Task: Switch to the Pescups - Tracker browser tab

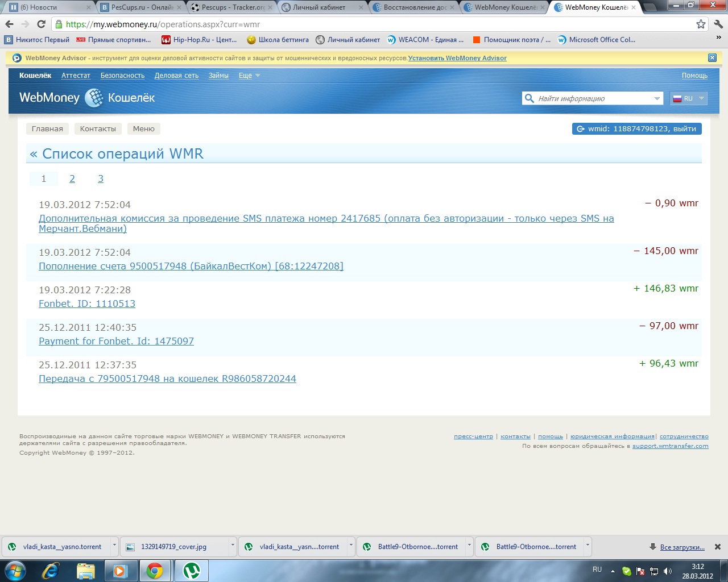Action: pyautogui.click(x=232, y=7)
